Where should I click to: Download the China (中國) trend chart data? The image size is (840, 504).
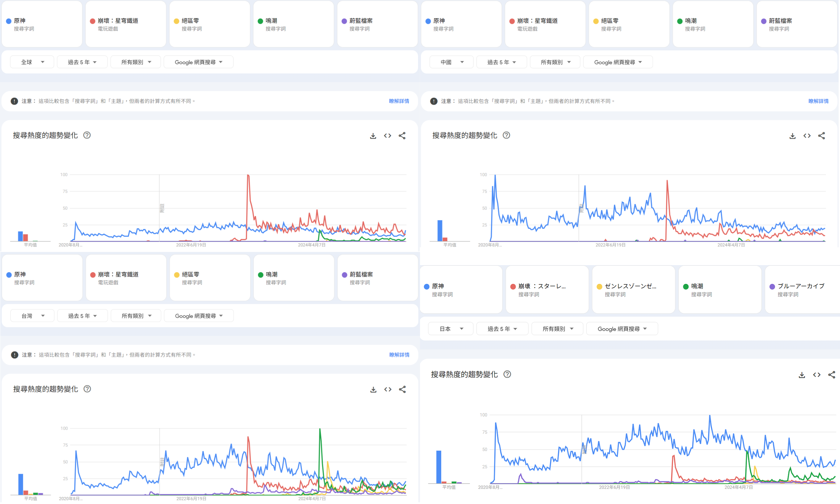point(792,136)
